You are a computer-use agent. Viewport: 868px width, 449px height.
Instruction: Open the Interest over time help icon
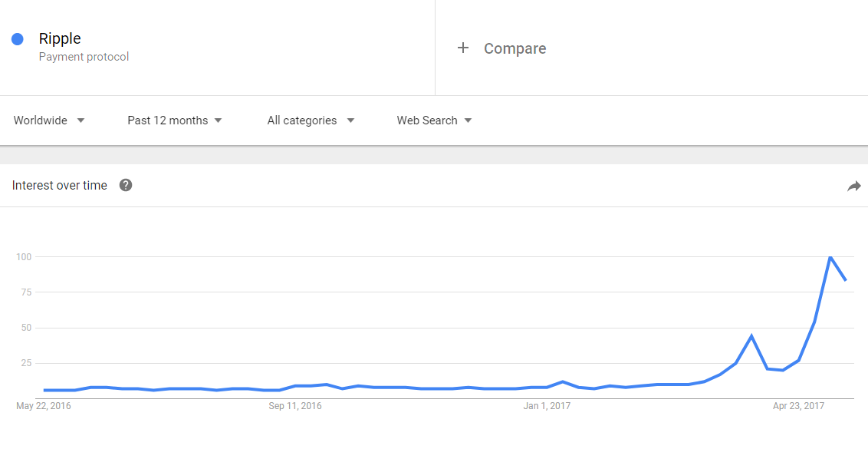126,185
